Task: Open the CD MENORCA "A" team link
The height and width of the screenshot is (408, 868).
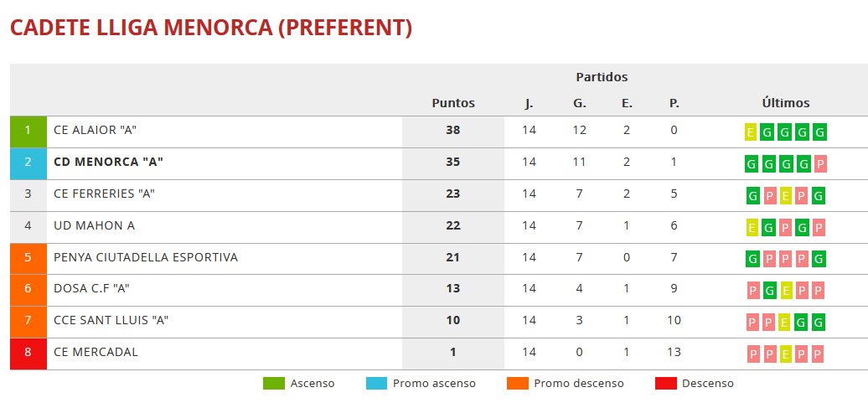Action: (x=108, y=163)
